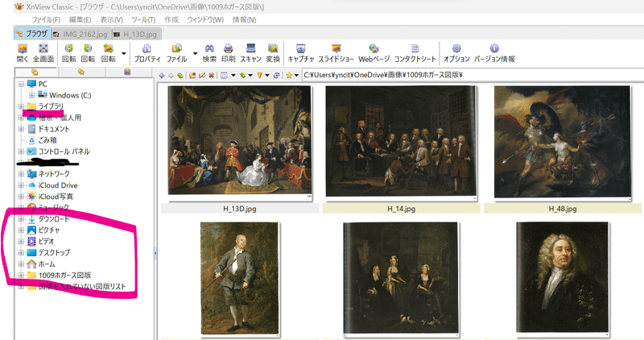Expand the ネットワーク tree node
644x340 pixels.
coord(21,174)
